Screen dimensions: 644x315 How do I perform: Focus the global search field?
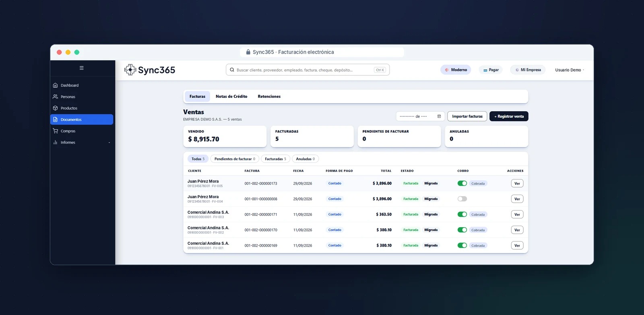pyautogui.click(x=308, y=70)
